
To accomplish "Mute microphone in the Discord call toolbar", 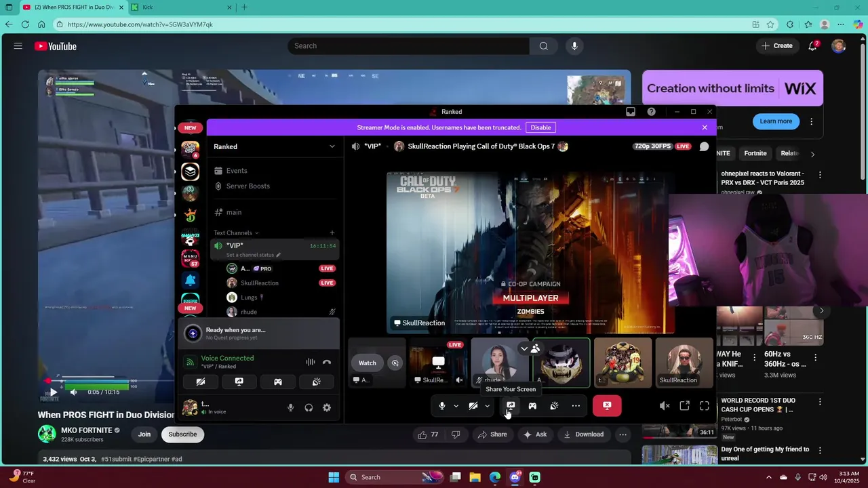I will pyautogui.click(x=441, y=406).
